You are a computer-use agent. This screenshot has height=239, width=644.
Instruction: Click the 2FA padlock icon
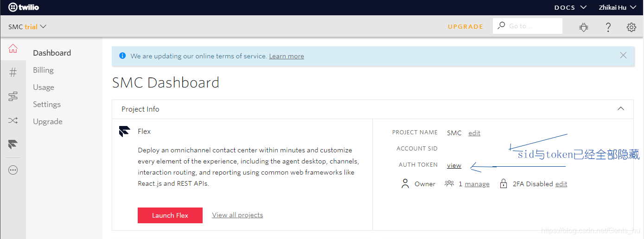pyautogui.click(x=504, y=183)
